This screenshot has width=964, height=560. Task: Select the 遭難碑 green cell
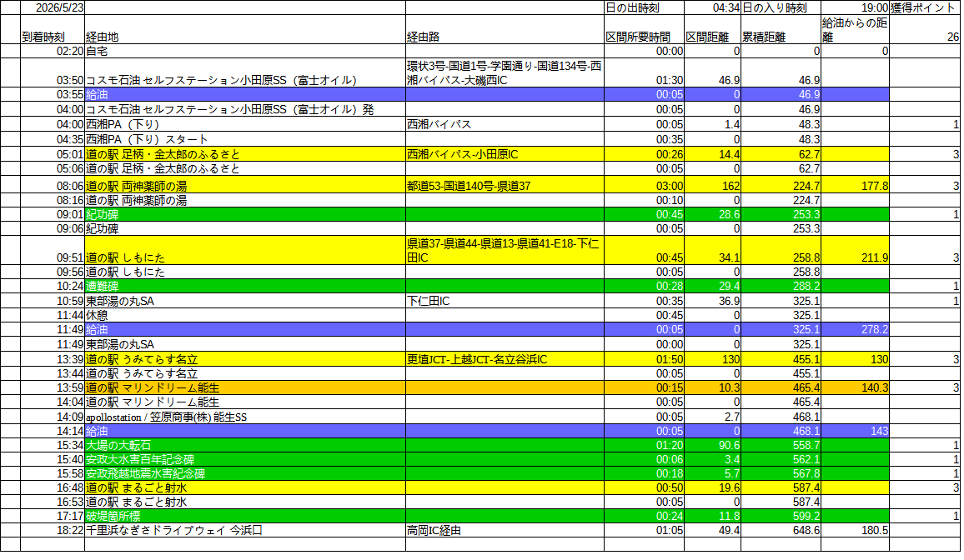pyautogui.click(x=244, y=286)
